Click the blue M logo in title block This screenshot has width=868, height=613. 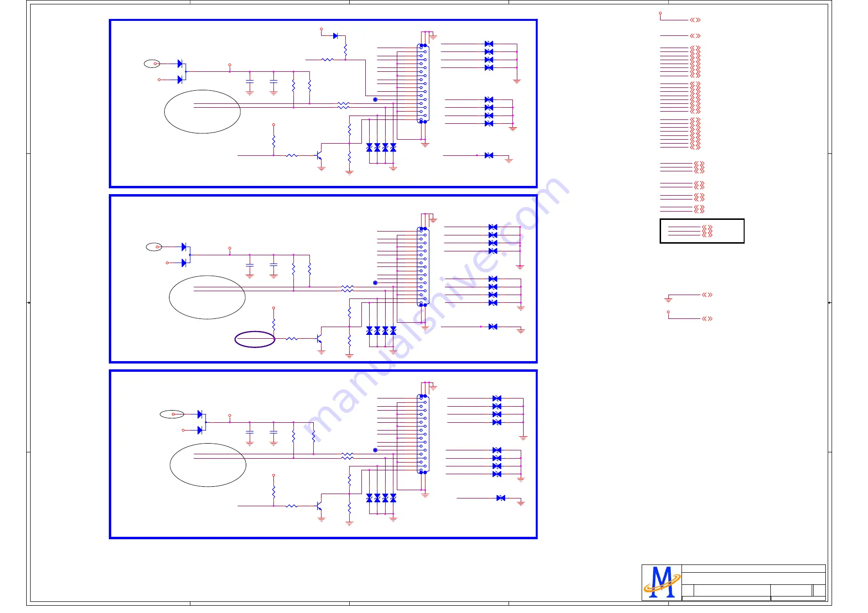(x=662, y=582)
